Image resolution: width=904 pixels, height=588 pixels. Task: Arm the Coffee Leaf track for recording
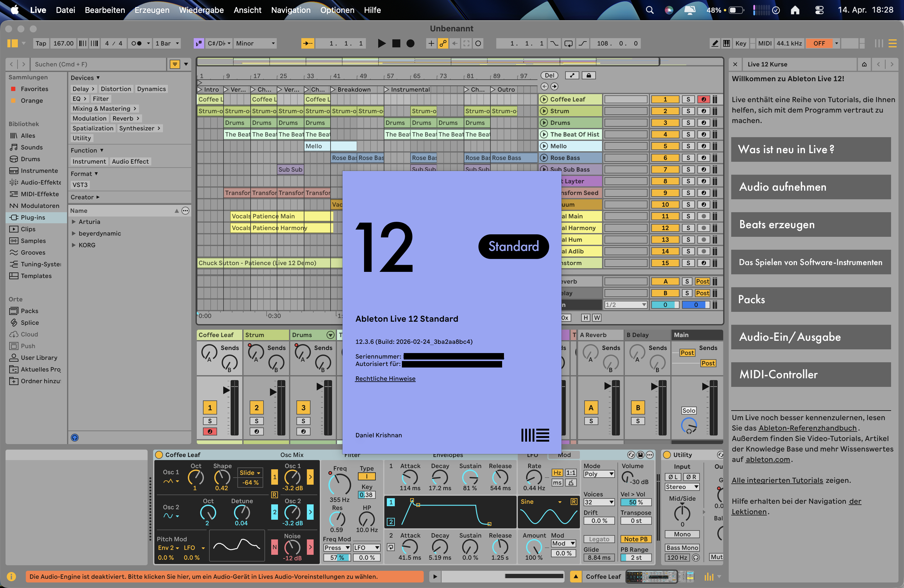704,99
